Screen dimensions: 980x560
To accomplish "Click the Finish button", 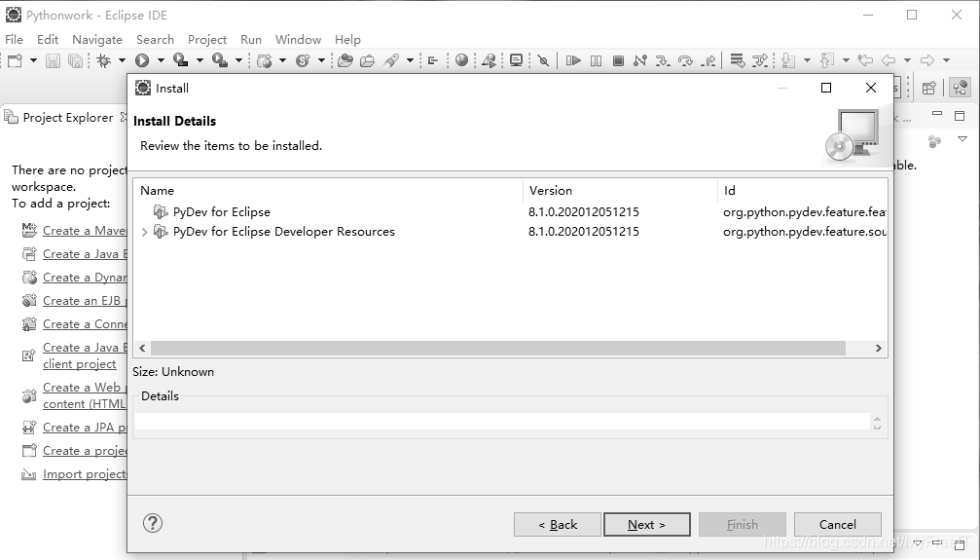I will [742, 524].
